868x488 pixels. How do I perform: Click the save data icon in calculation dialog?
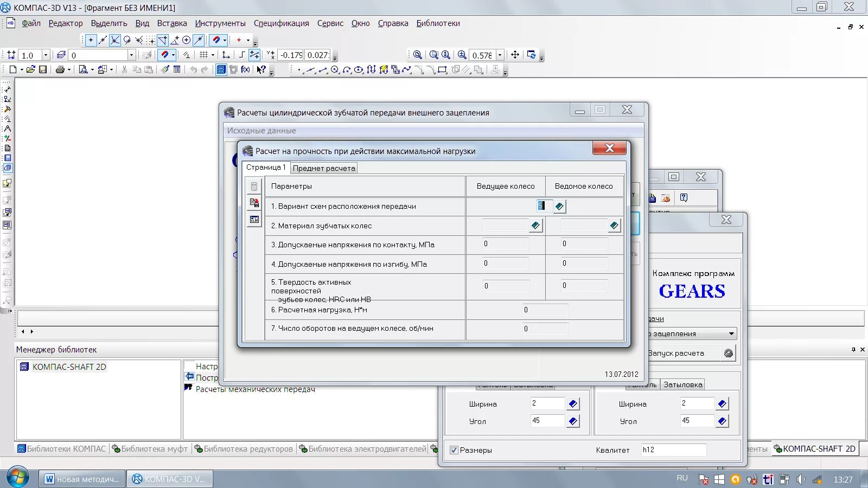254,203
